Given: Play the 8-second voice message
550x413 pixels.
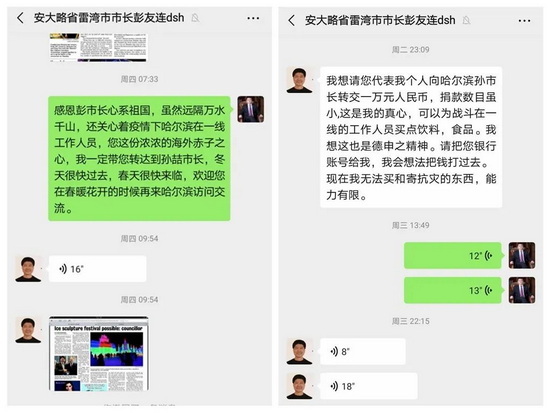Looking at the screenshot, I should point(363,351).
